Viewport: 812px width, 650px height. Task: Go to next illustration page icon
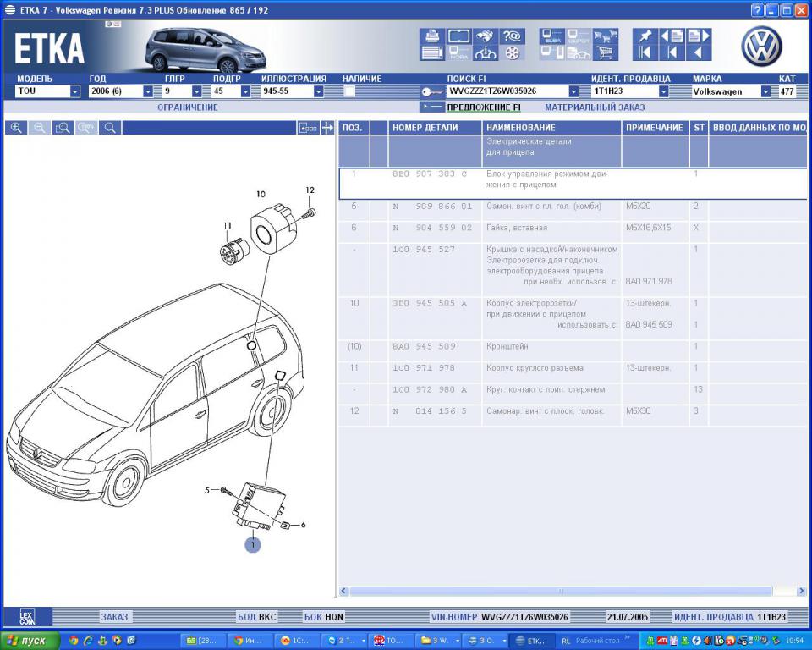point(699,36)
